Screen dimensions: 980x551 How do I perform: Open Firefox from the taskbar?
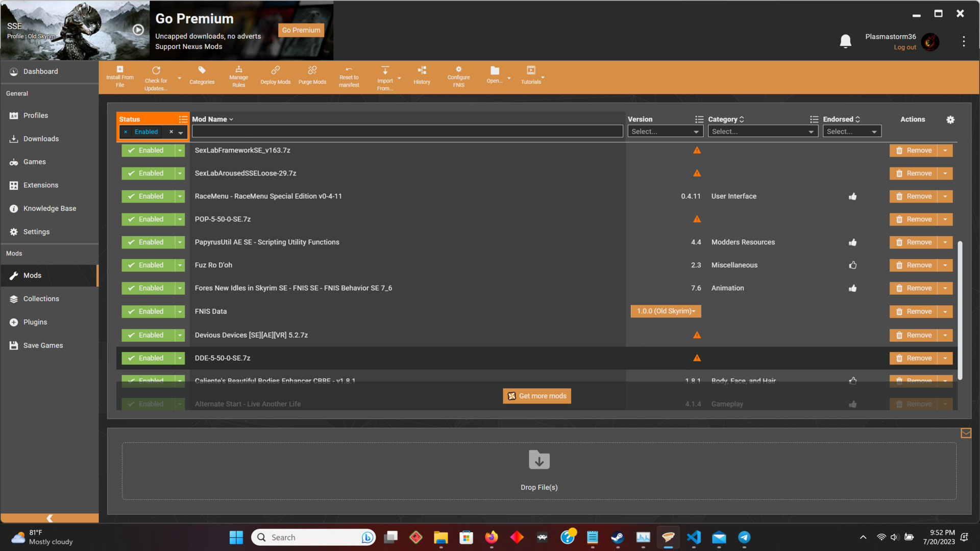pyautogui.click(x=492, y=537)
